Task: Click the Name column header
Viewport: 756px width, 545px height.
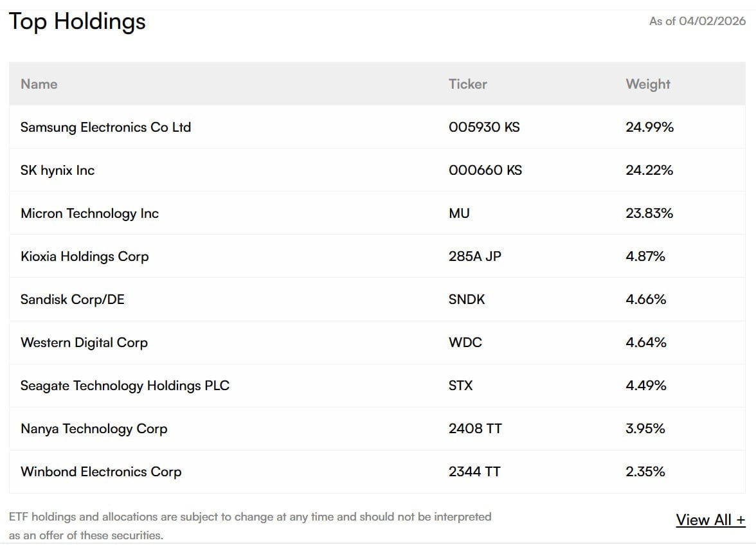Action: [x=39, y=84]
